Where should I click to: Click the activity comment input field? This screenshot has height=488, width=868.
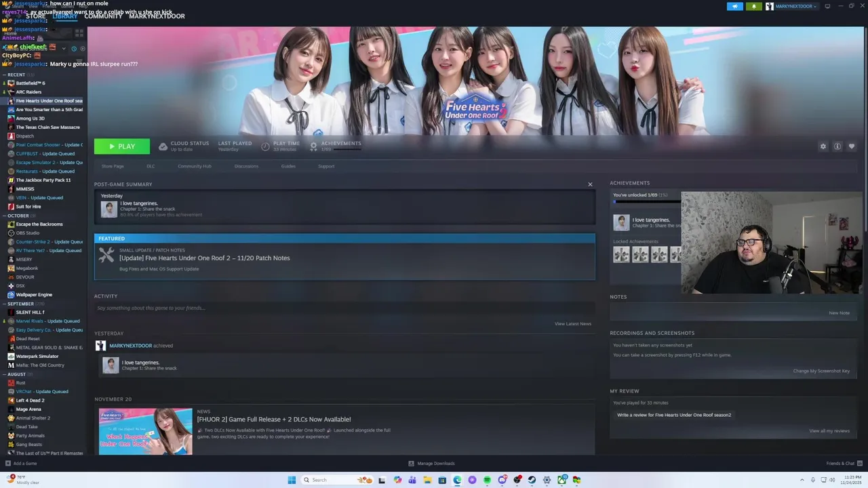click(344, 308)
